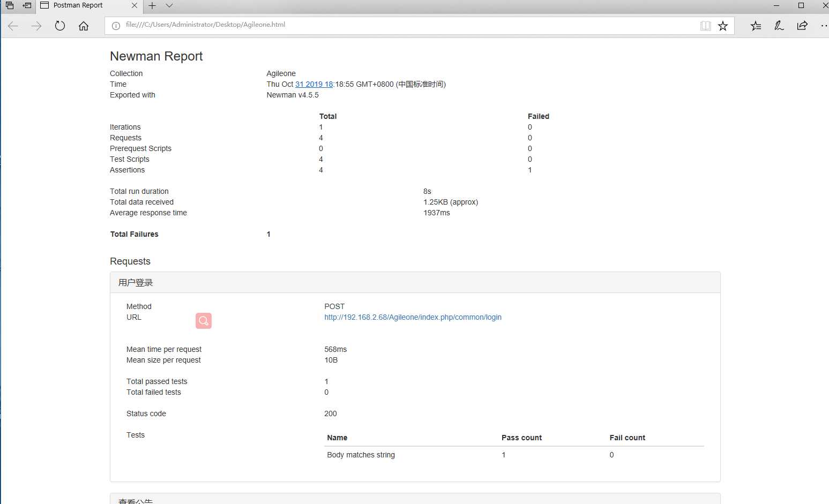Click the 'Test Scripts' row label
829x504 pixels.
(x=130, y=159)
